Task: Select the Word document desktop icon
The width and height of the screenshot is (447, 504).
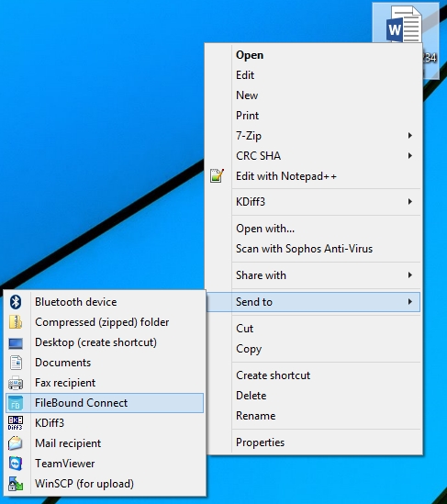Action: pos(406,24)
